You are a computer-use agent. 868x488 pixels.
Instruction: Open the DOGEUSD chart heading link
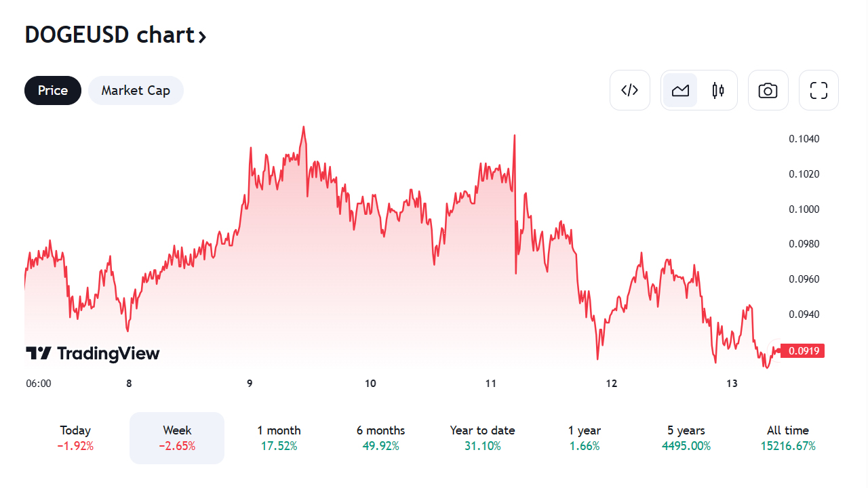[x=110, y=35]
